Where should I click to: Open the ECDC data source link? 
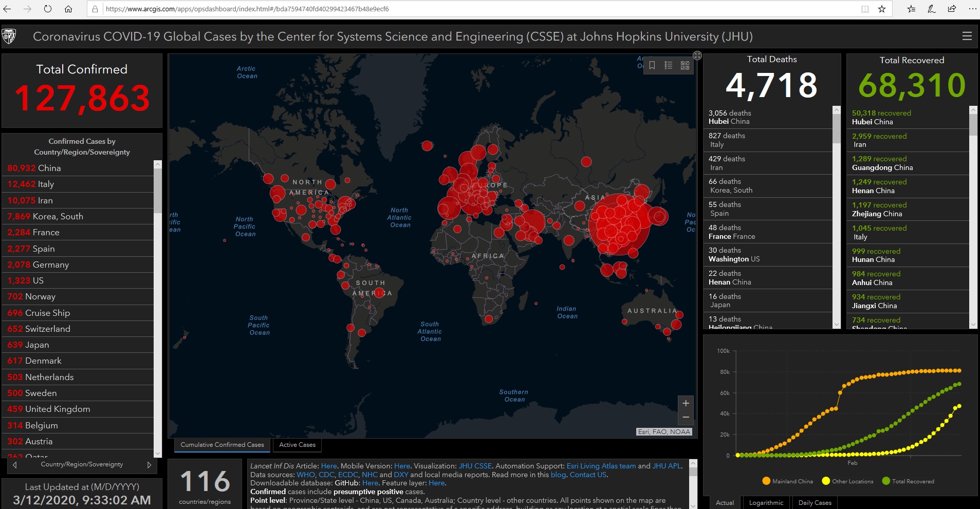tap(348, 475)
